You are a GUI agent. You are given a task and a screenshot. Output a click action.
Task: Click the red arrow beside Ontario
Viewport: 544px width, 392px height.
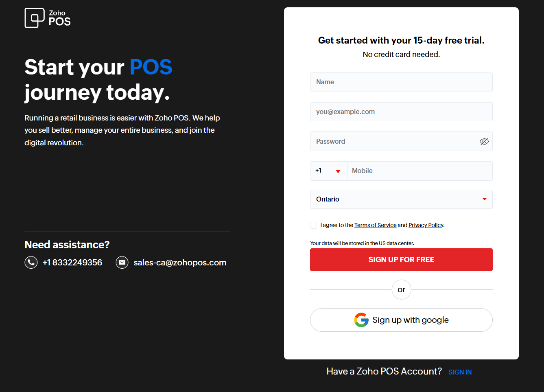484,199
